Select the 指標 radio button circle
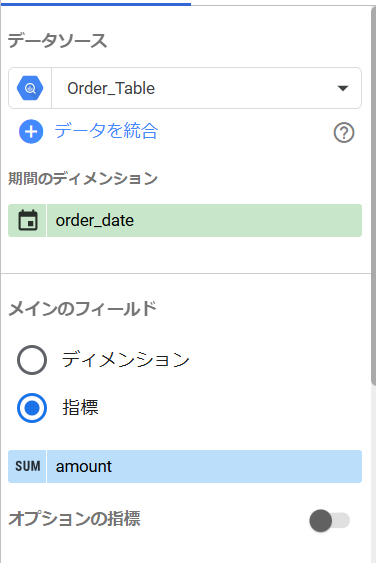The height and width of the screenshot is (563, 376). [x=32, y=408]
